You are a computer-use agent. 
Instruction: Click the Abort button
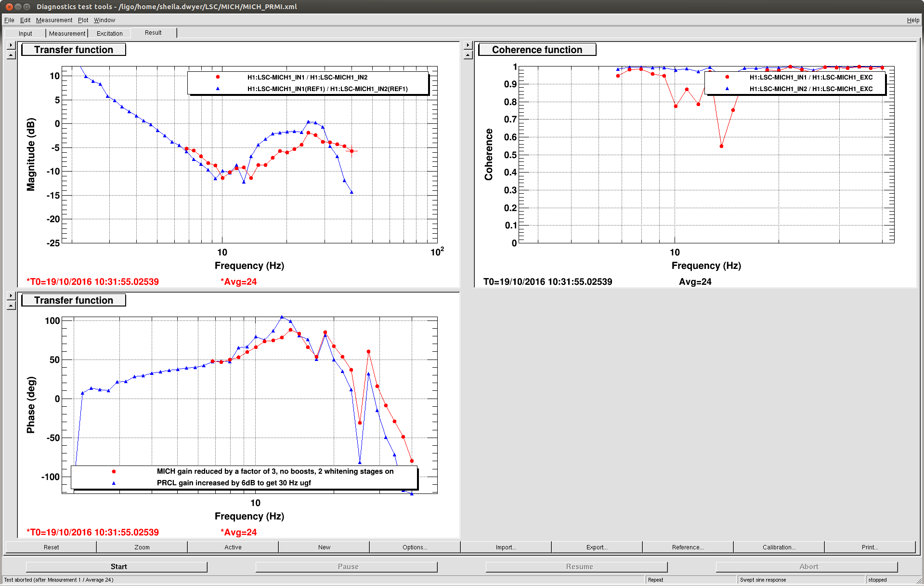click(x=807, y=567)
